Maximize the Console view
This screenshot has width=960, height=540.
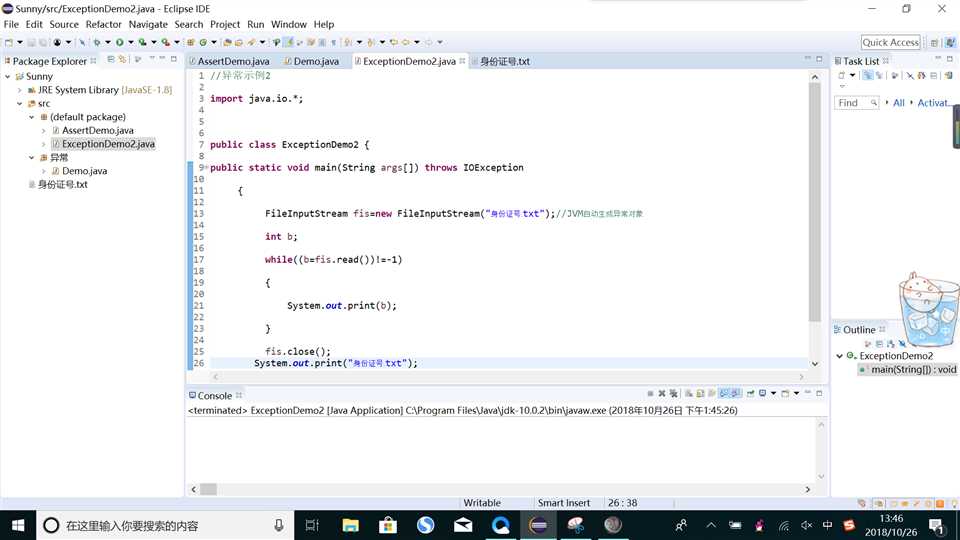[819, 393]
